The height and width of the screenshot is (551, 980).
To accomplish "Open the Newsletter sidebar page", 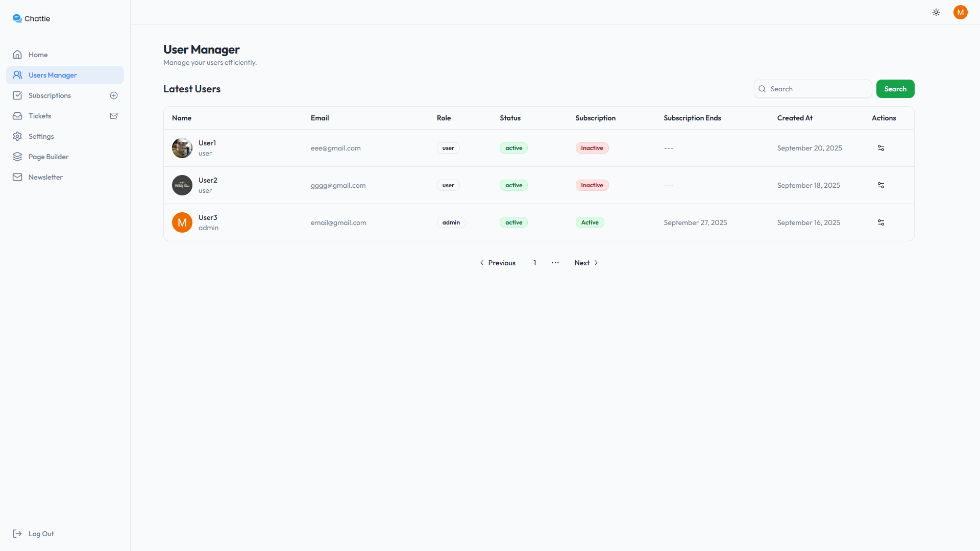I will click(45, 177).
